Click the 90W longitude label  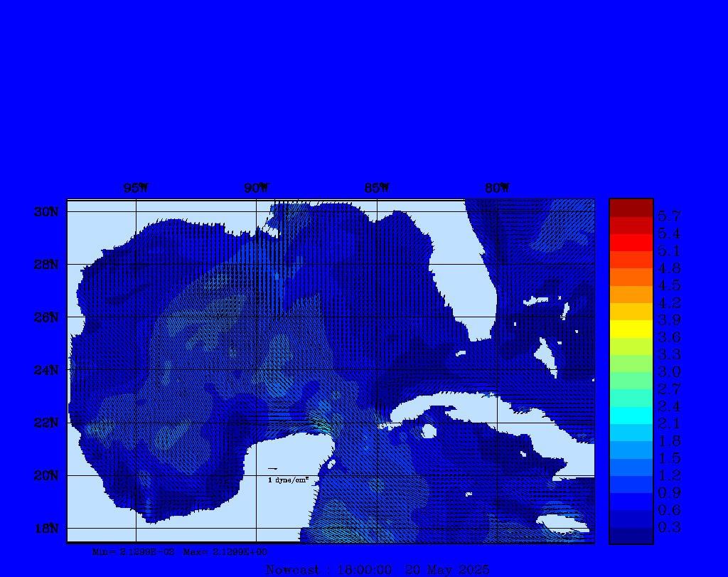256,189
